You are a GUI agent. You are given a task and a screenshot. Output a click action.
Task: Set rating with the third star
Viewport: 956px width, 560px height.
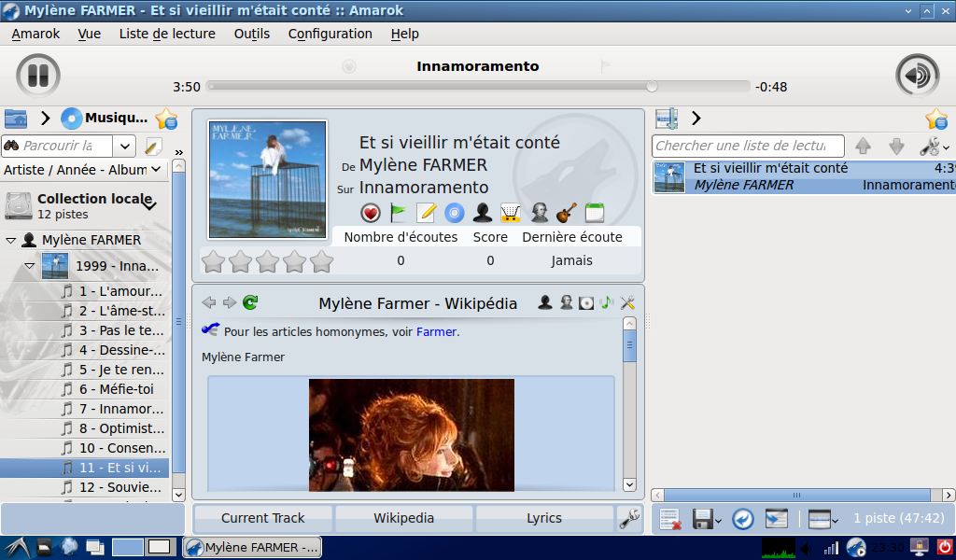268,261
